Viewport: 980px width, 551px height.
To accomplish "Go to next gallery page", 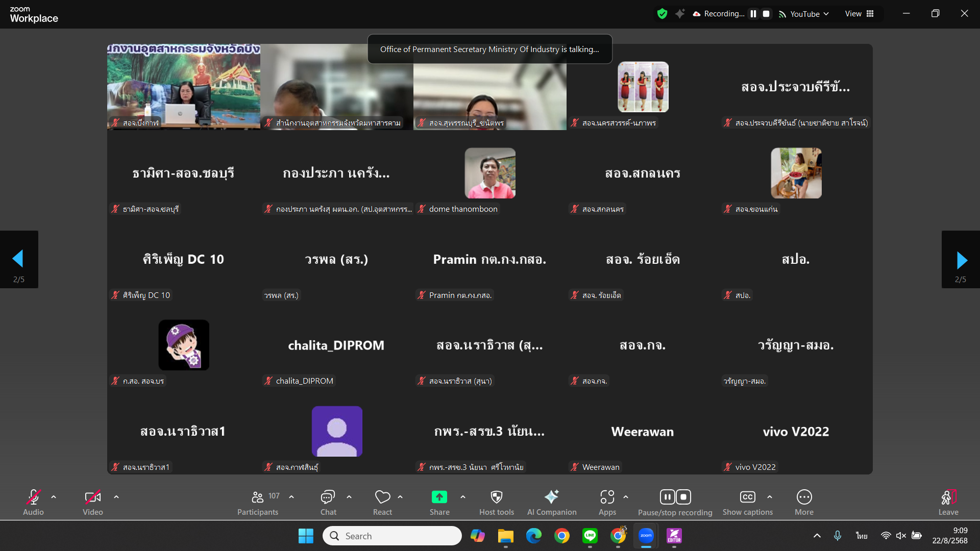I will [x=961, y=260].
